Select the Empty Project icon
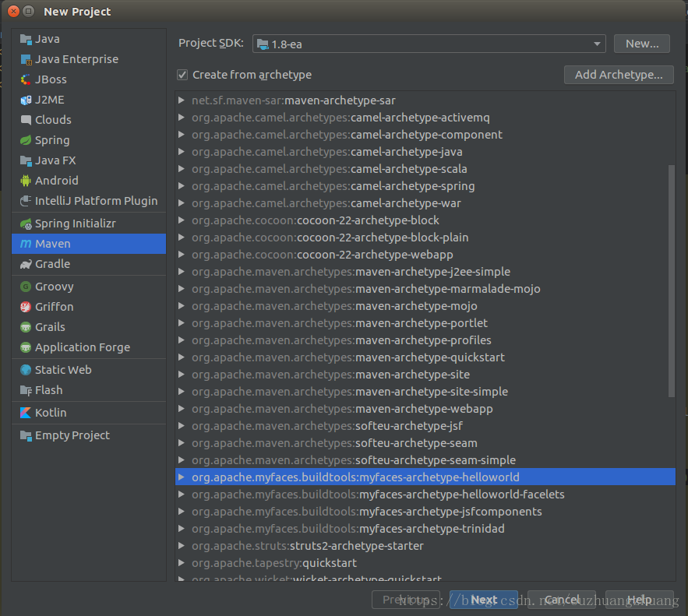 click(x=26, y=436)
